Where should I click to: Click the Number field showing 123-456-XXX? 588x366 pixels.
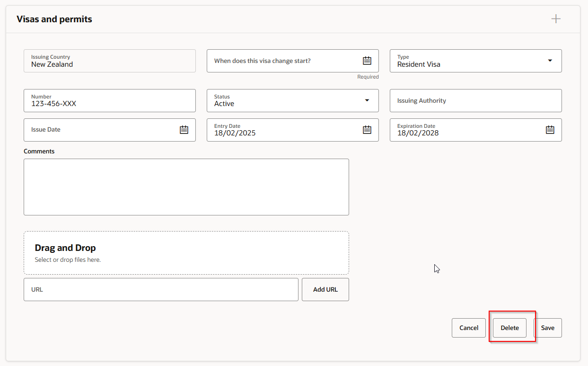[x=110, y=100]
